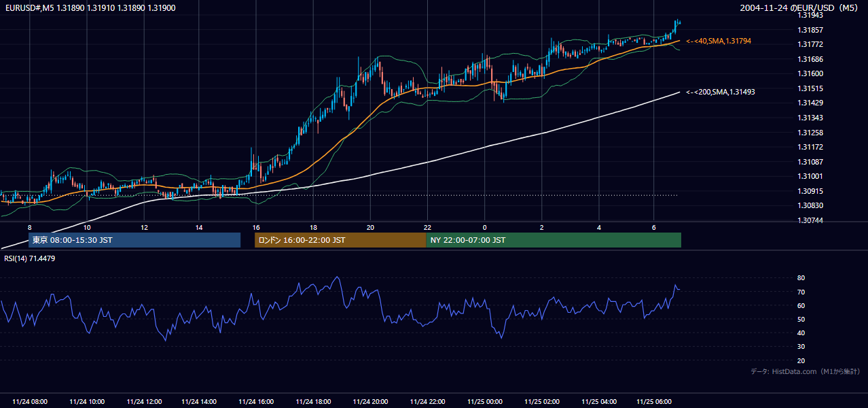
Task: Click hour label 14 on price chart time axis
Action: click(199, 227)
